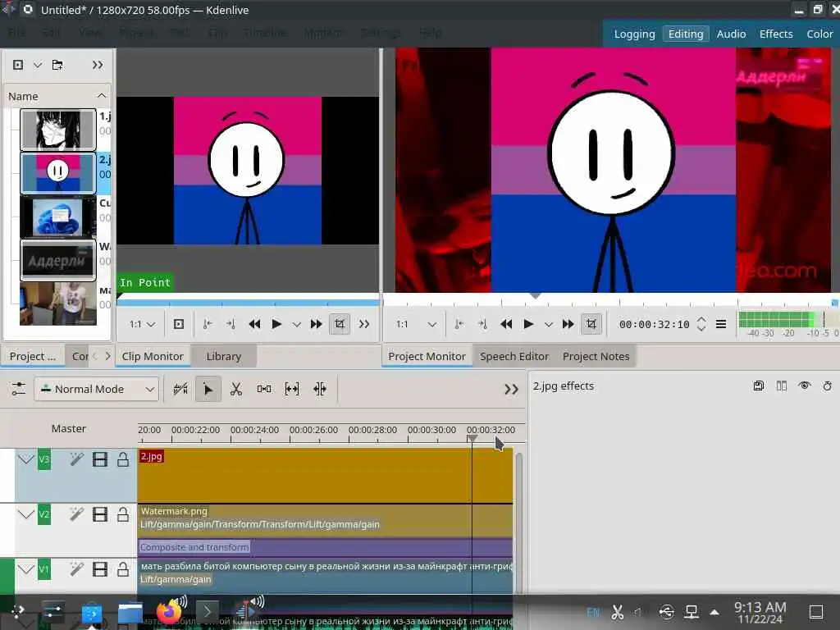Select the slip tool in timeline toolbar
The width and height of the screenshot is (840, 630).
(x=292, y=389)
